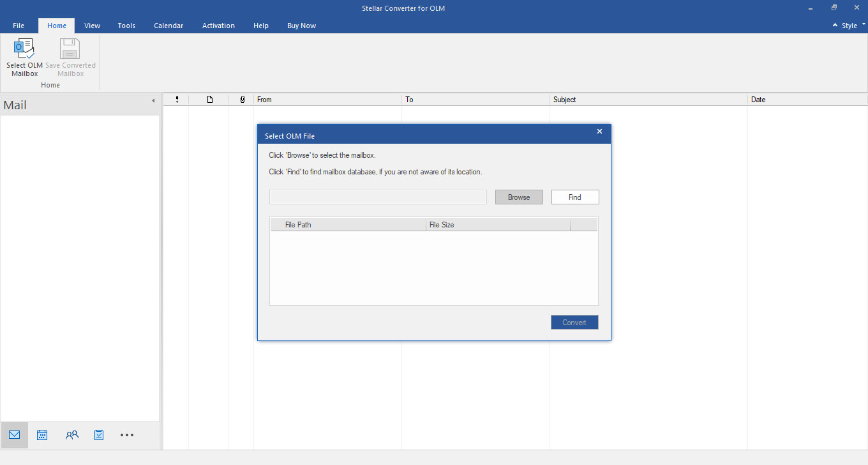This screenshot has height=465, width=868.
Task: Sort by importance exclamation column
Action: (x=177, y=100)
